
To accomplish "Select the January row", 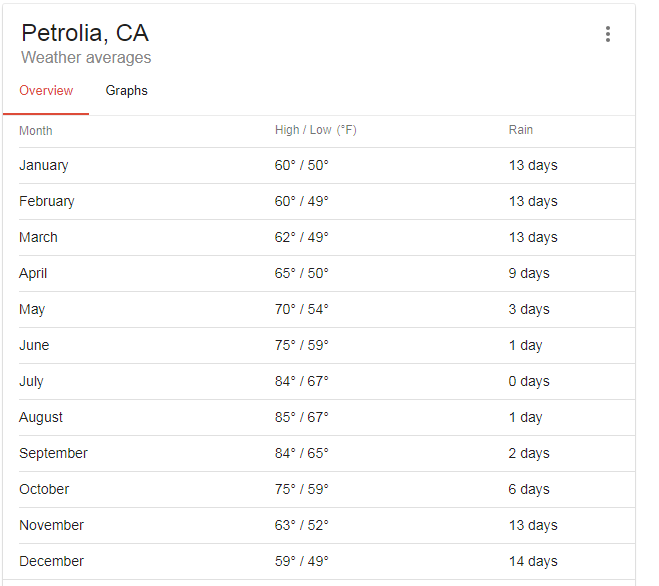I will (327, 165).
